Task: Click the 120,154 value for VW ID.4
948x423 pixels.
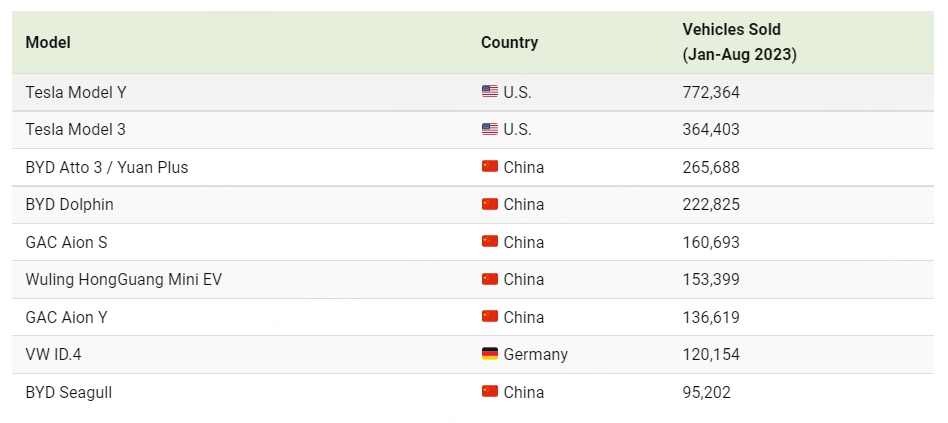Action: pos(711,355)
